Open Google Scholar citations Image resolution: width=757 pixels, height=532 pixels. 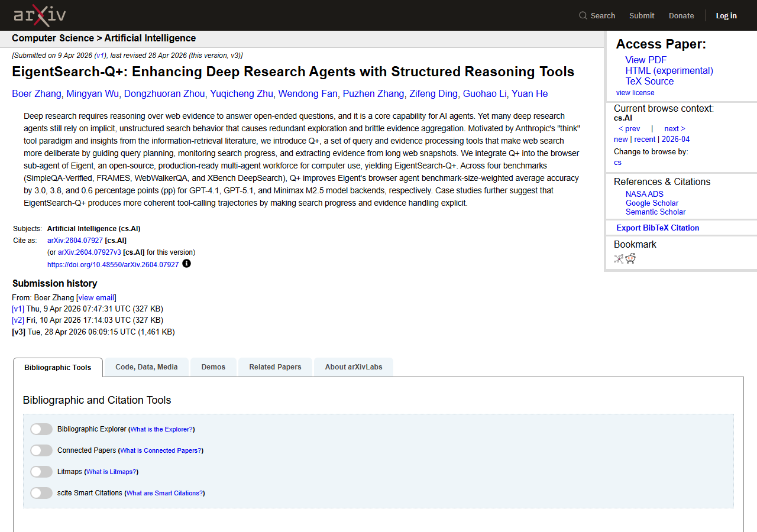point(652,203)
